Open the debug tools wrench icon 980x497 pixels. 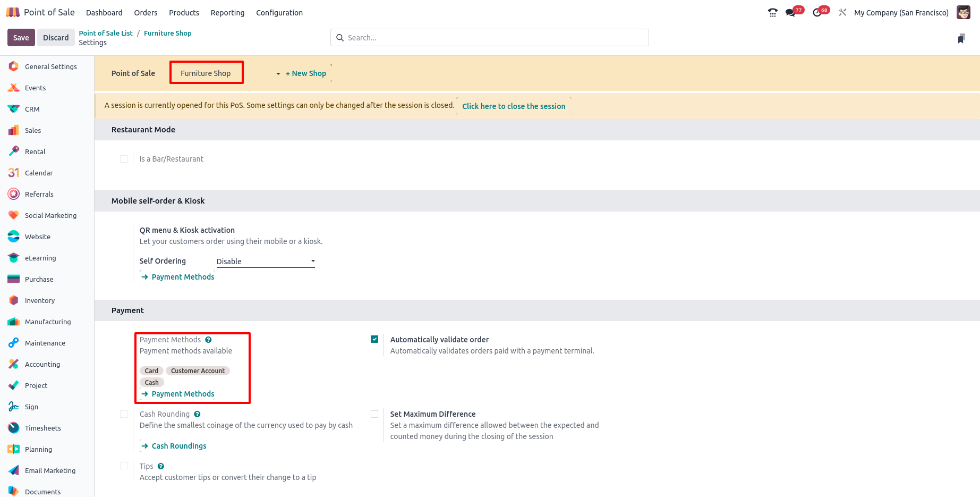tap(842, 12)
